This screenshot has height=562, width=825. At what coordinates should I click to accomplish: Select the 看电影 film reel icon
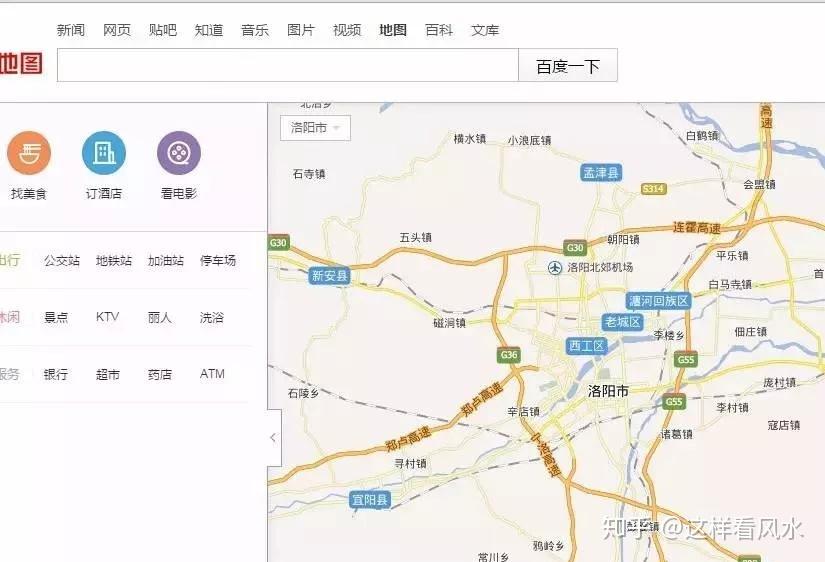coord(179,153)
